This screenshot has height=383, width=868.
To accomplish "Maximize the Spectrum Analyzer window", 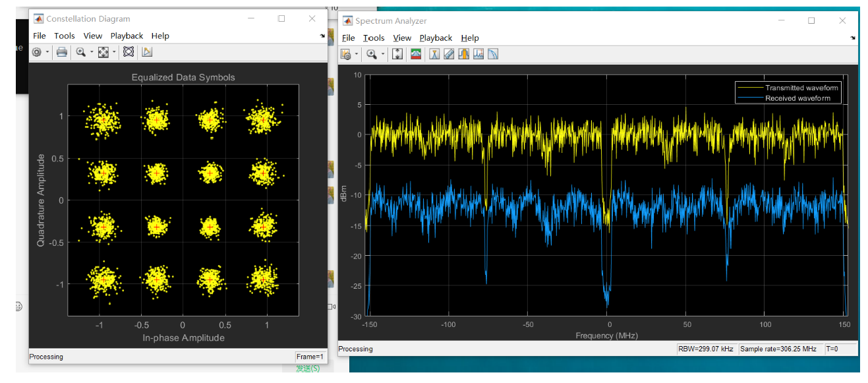I will click(811, 20).
